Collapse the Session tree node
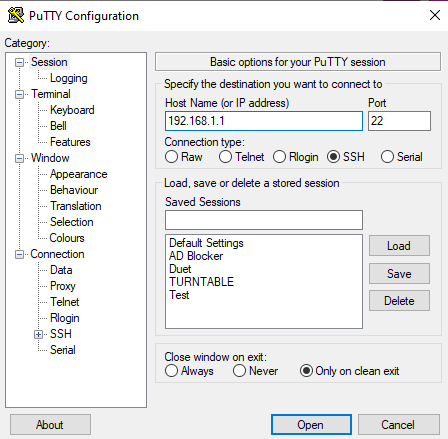The height and width of the screenshot is (439, 448). tap(20, 63)
